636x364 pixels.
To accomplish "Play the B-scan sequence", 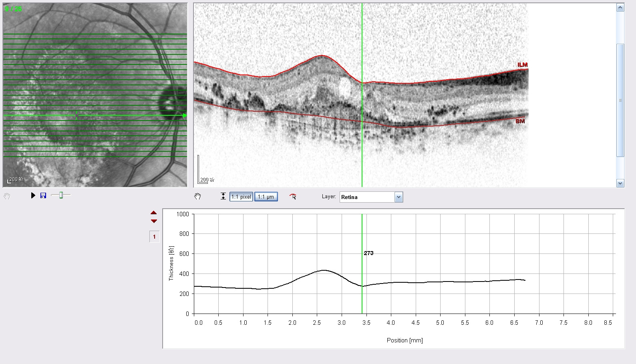I will (33, 195).
